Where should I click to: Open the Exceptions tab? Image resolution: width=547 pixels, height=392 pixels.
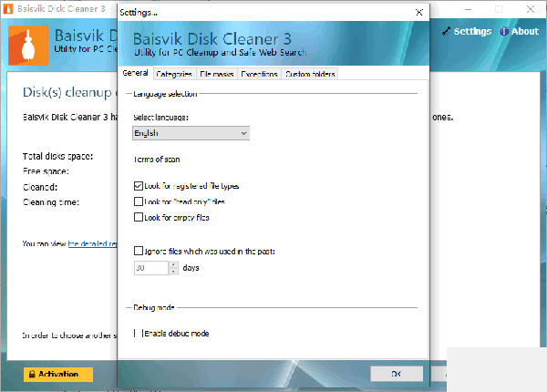[x=259, y=74]
